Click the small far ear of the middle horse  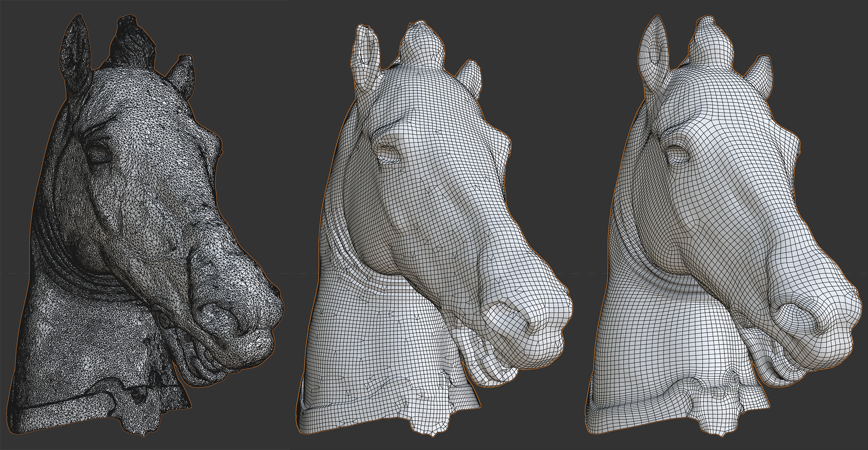pos(471,78)
